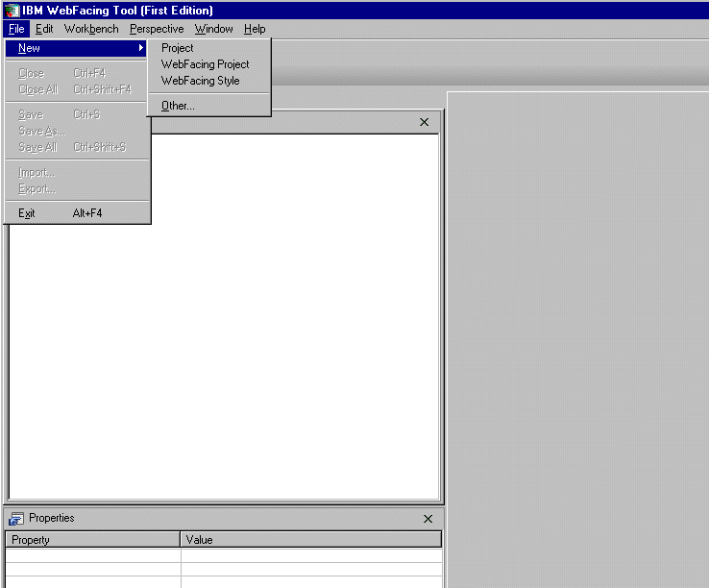Open the Perspective menu
The image size is (709, 588).
[157, 29]
